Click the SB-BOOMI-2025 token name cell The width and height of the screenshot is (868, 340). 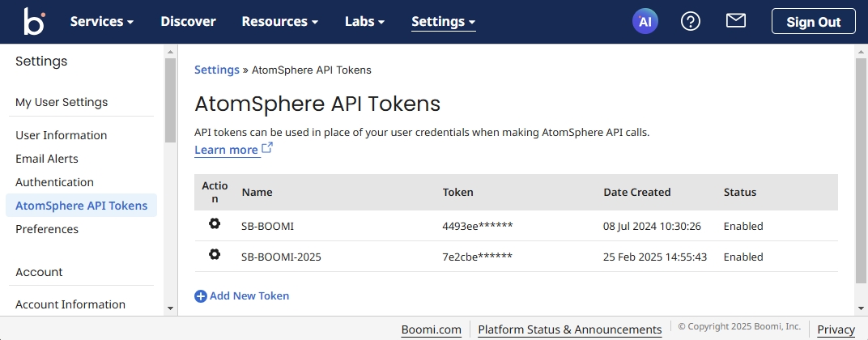coord(281,257)
